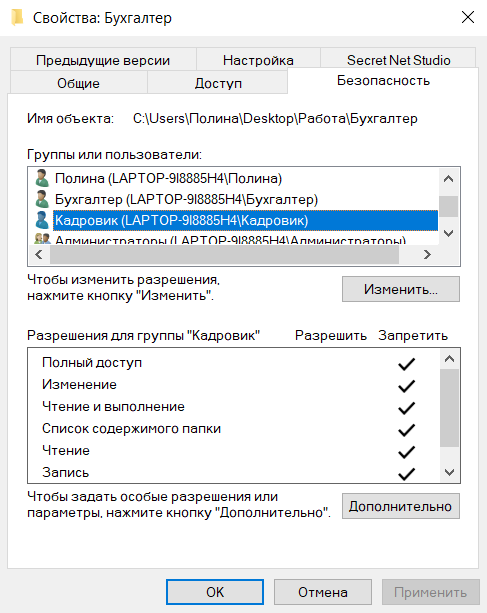Click users list scroll-up arrow

pyautogui.click(x=449, y=179)
